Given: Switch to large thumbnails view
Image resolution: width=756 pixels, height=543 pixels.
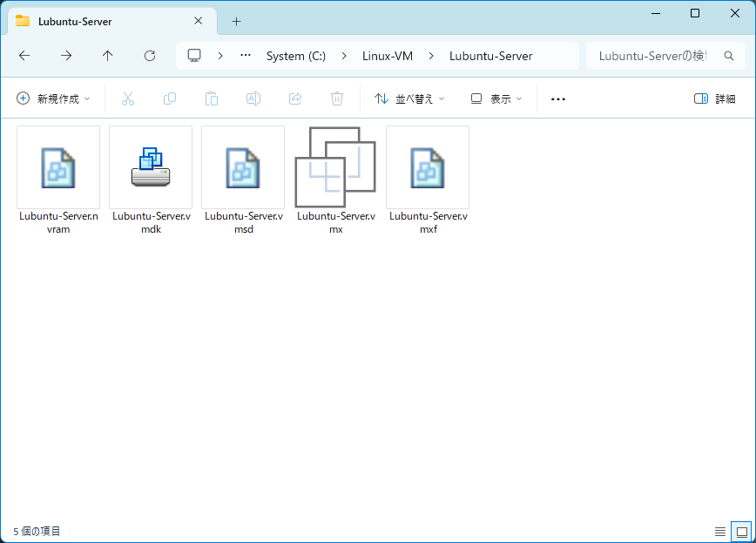Looking at the screenshot, I should 740,531.
